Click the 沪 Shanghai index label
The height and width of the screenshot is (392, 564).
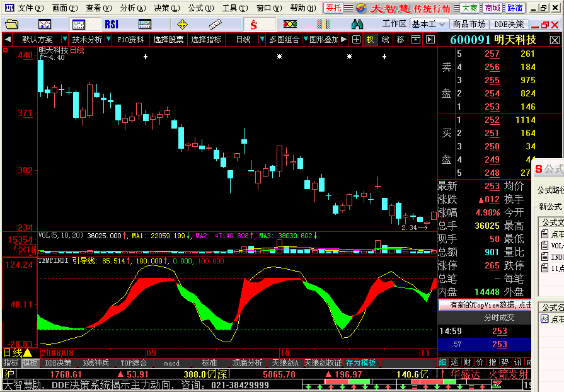click(x=9, y=374)
